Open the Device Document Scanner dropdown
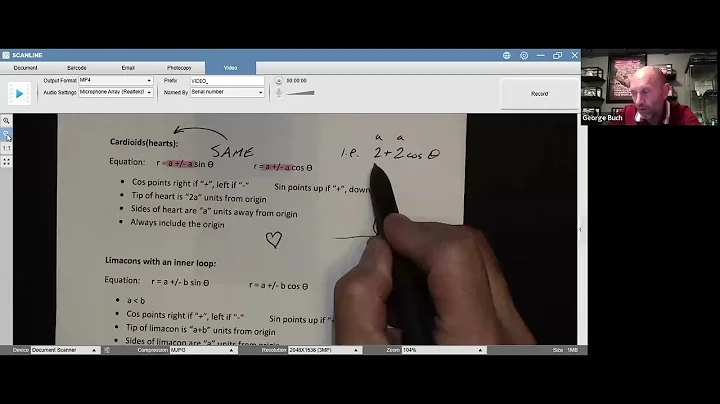The height and width of the screenshot is (404, 720). 64,350
